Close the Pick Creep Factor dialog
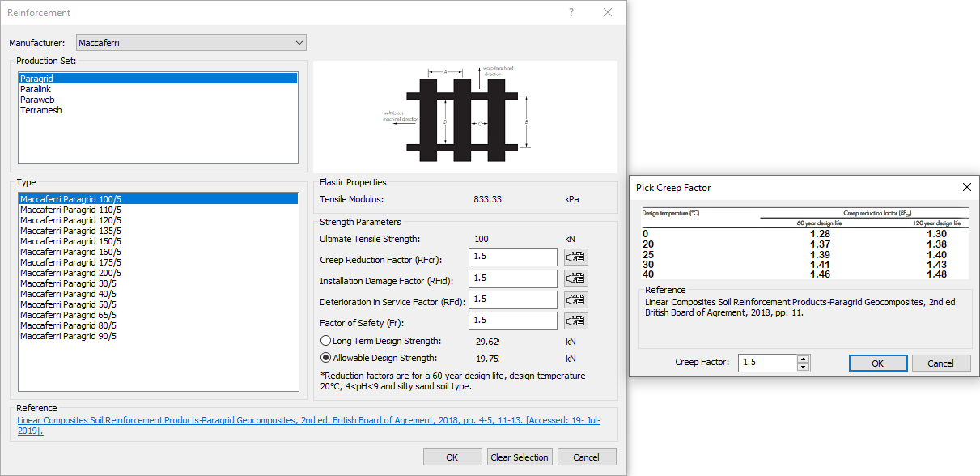 click(966, 187)
